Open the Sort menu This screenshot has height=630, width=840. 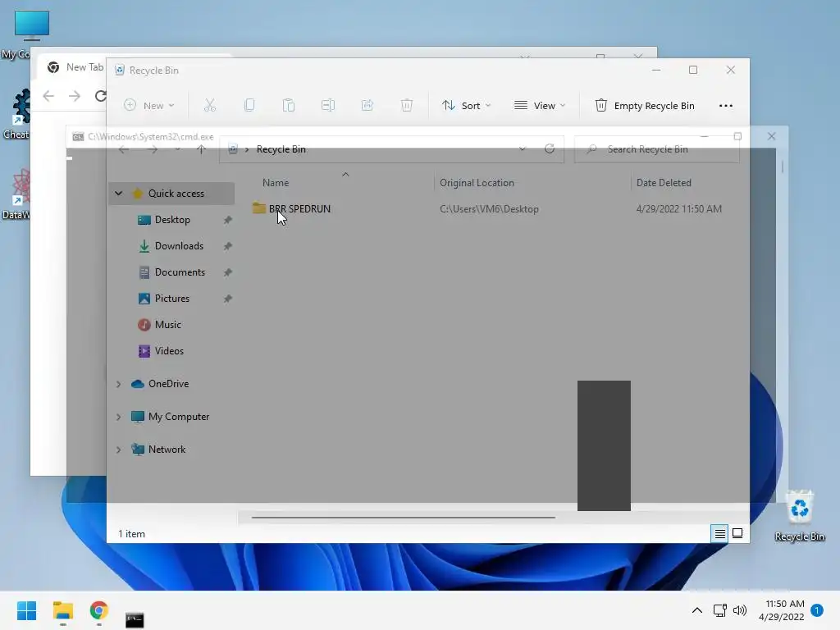tap(466, 106)
